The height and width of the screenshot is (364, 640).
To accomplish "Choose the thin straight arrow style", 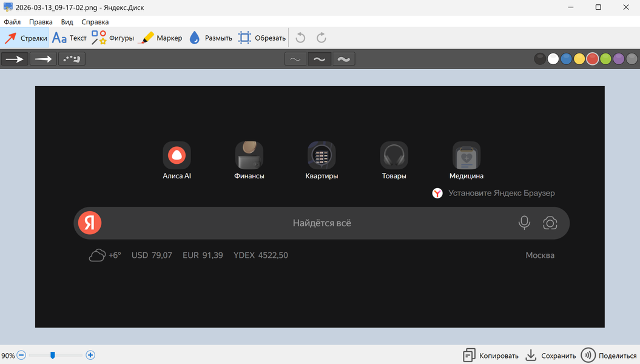I will 15,59.
